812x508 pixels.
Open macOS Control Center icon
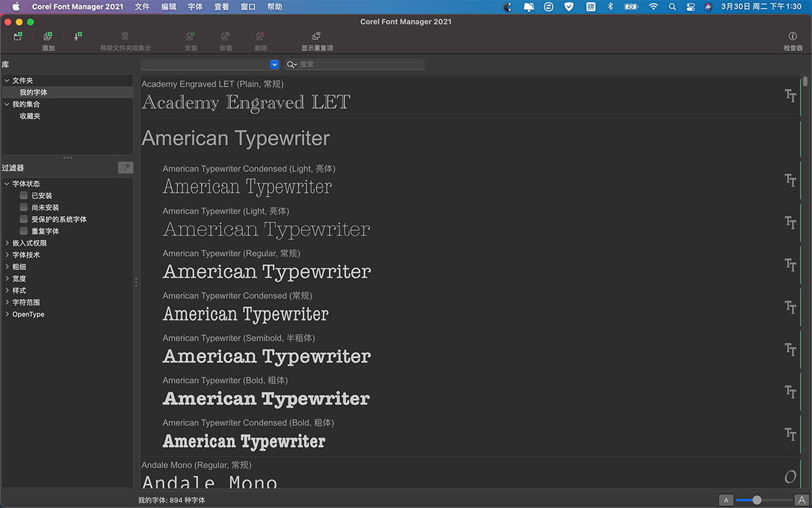(x=690, y=6)
